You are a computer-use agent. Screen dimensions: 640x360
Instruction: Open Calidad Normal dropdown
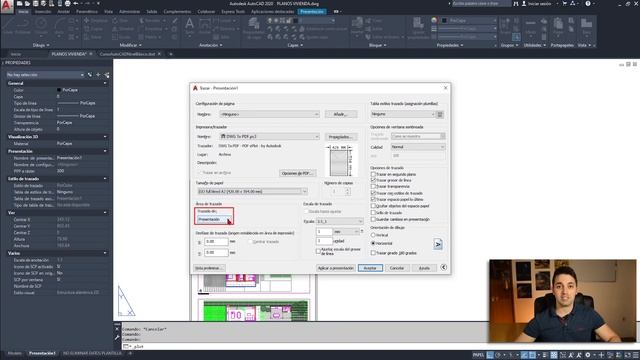(x=418, y=147)
